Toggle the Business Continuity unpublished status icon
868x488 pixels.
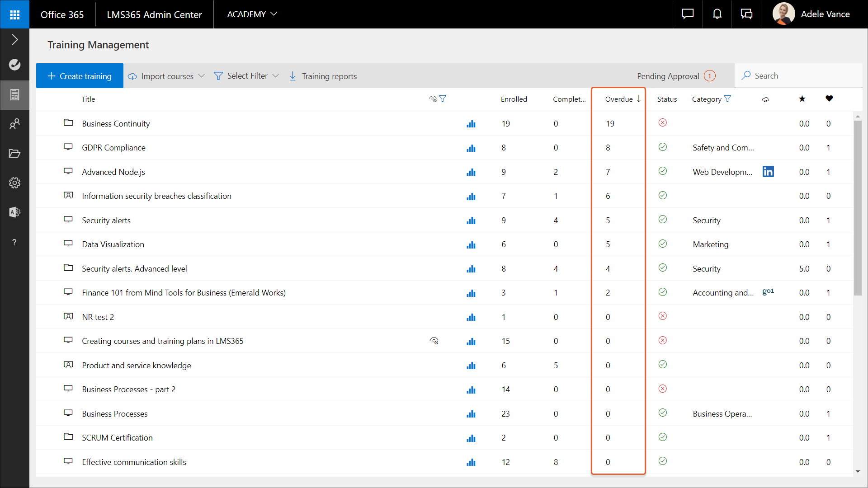(663, 123)
